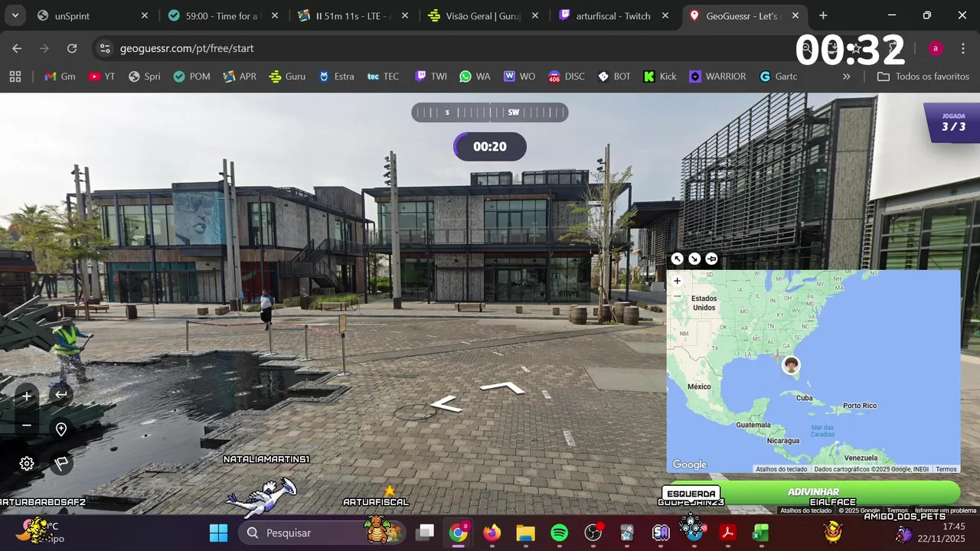980x551 pixels.
Task: Switch to the 51m 11s - LTE tab
Action: [354, 15]
